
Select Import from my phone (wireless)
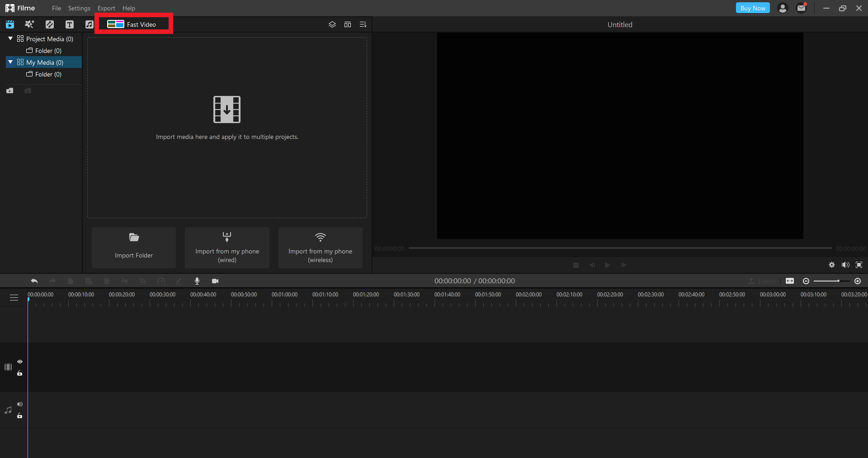tap(320, 248)
